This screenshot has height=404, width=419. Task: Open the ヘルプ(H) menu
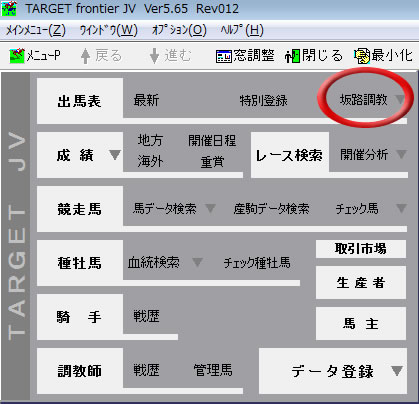(242, 31)
